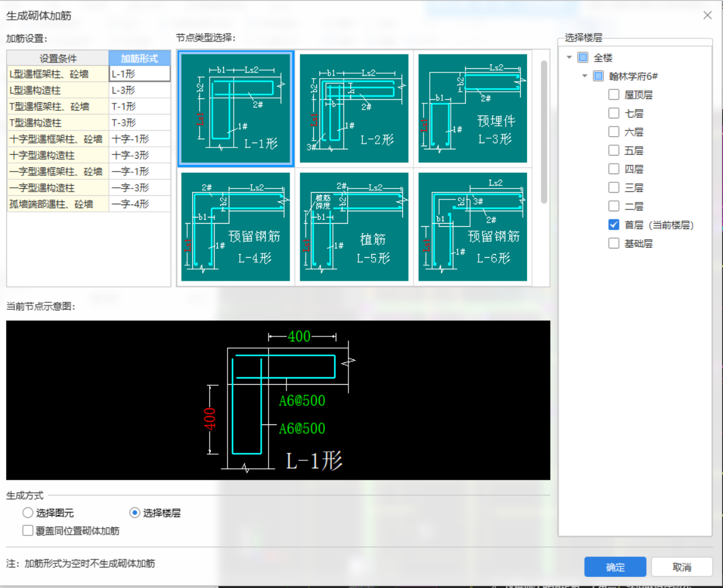Open the L-1形 reinforcement form cell
Screen dimensions: 723x588
tap(140, 74)
